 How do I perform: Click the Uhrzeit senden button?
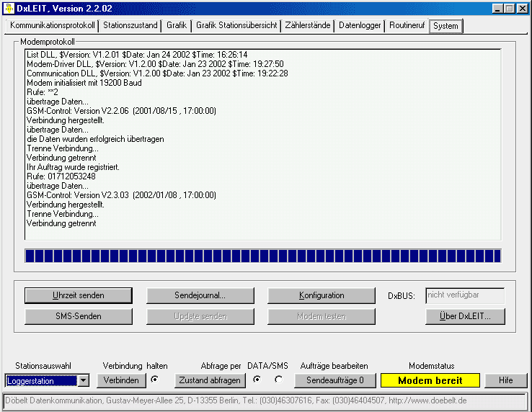(x=79, y=295)
